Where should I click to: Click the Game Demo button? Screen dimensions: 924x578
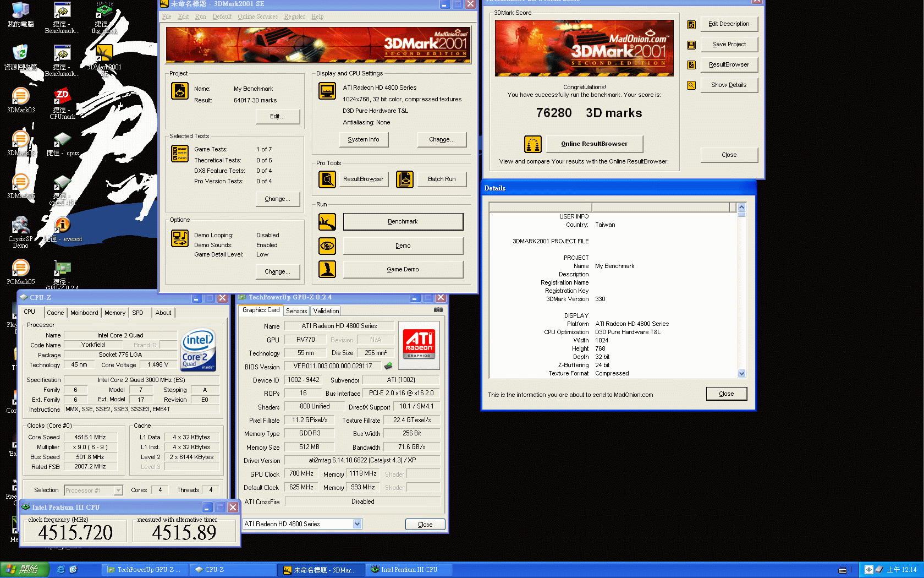tap(403, 269)
